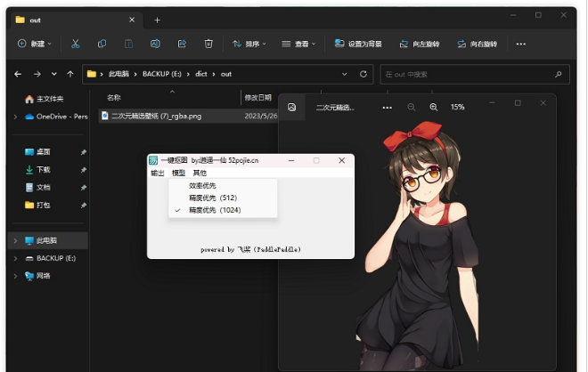Open the 排序 (Sort) dropdown

pos(249,44)
